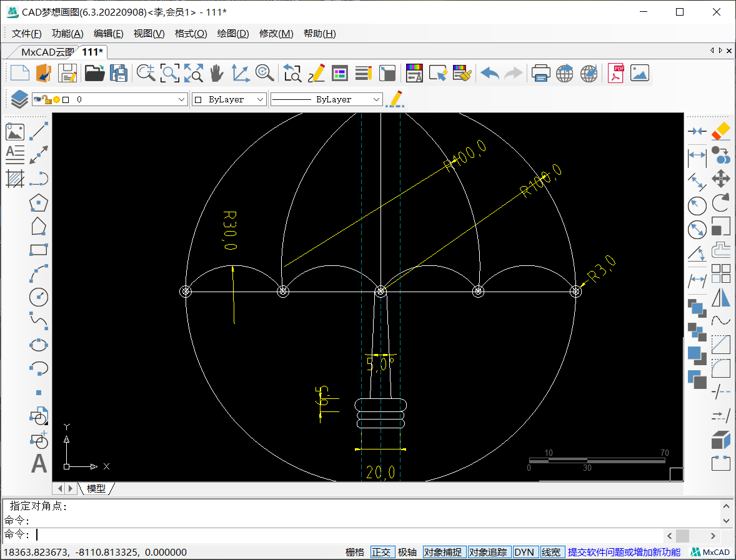Select the Pan hand tool

(x=216, y=73)
